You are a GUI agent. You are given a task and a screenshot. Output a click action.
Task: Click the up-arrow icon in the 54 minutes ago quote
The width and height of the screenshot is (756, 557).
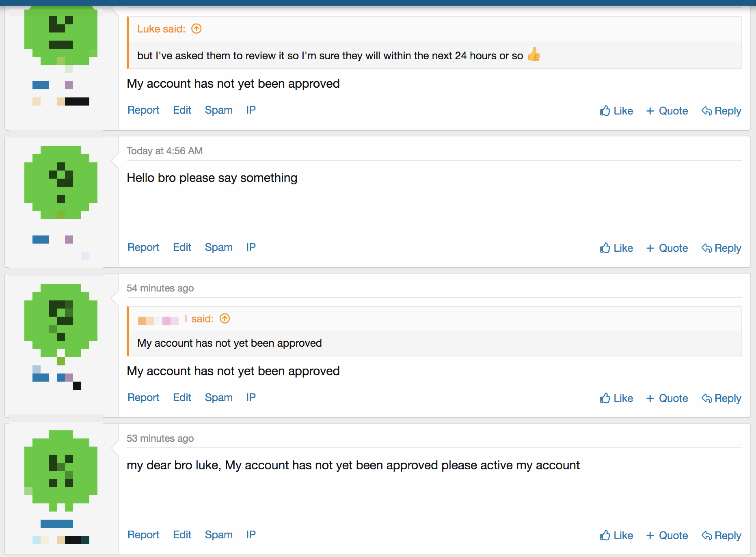[x=225, y=319]
